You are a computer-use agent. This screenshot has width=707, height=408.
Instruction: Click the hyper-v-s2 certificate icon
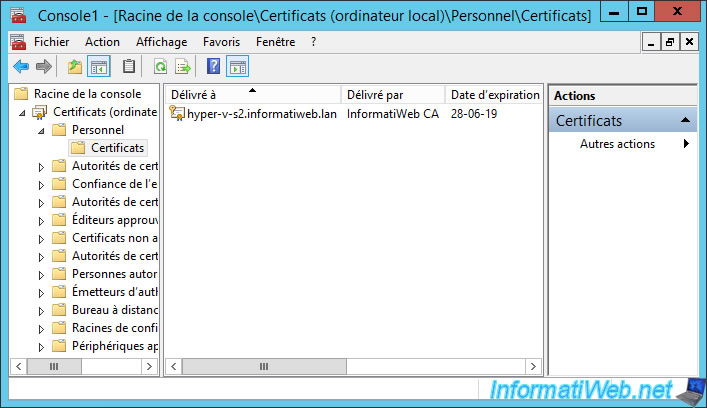pyautogui.click(x=177, y=113)
